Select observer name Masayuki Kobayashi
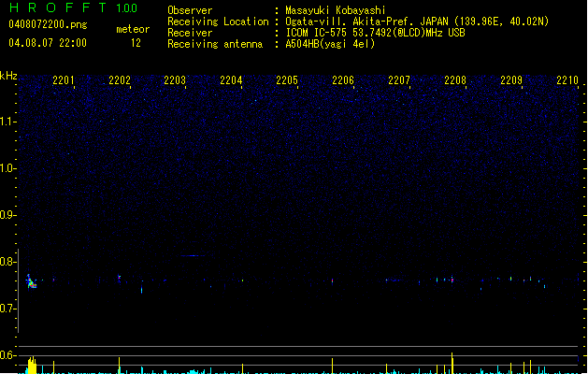The height and width of the screenshot is (374, 588). [x=336, y=10]
